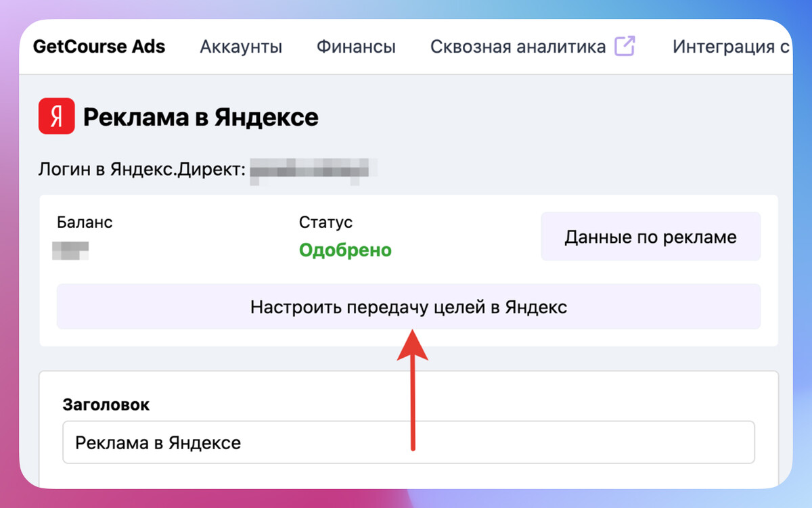The width and height of the screenshot is (812, 508).
Task: Open the external link icon beside Сквозная аналитика
Action: tap(625, 46)
